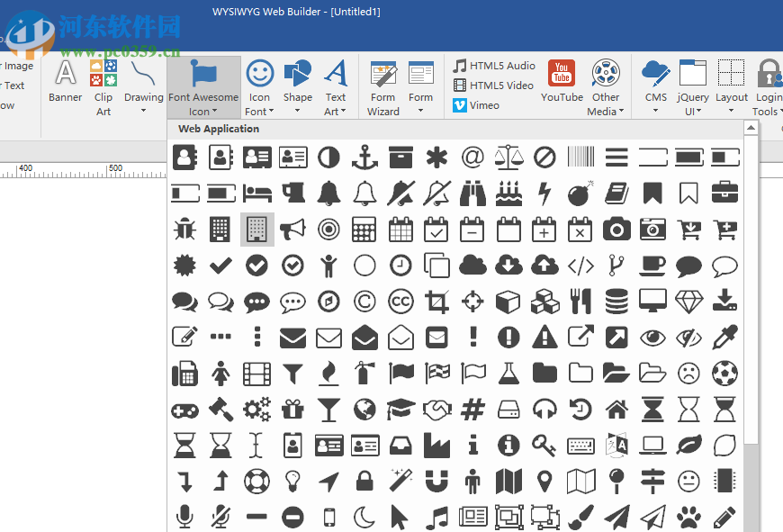The image size is (783, 532).
Task: Pick the paw print icon
Action: pyautogui.click(x=688, y=517)
